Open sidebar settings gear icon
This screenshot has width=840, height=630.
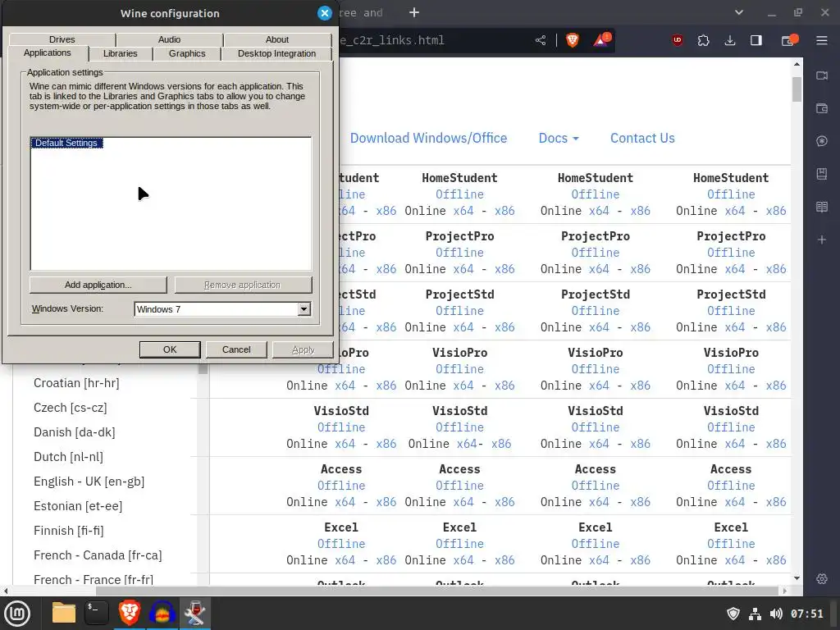[822, 578]
